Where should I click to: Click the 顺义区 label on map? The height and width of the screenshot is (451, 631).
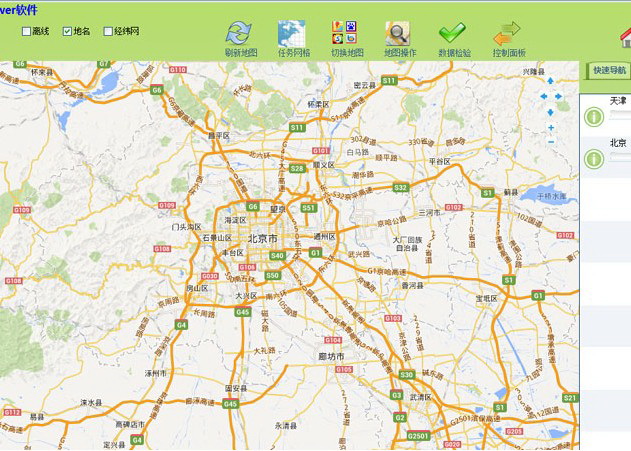coord(324,165)
